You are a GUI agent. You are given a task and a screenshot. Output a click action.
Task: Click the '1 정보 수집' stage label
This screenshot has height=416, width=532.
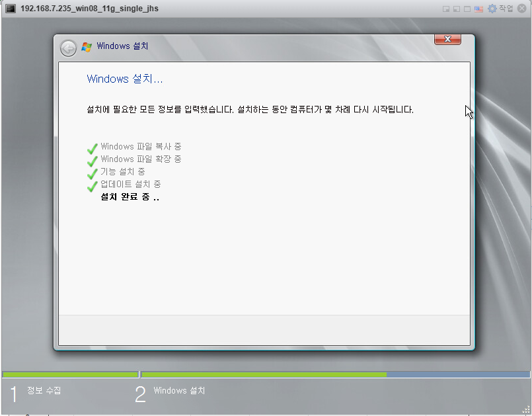pyautogui.click(x=36, y=394)
